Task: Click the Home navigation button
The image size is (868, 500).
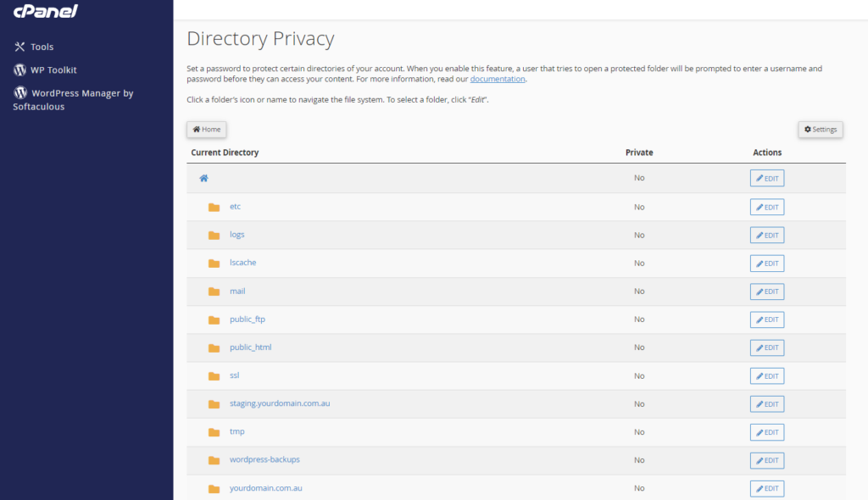Action: tap(207, 129)
